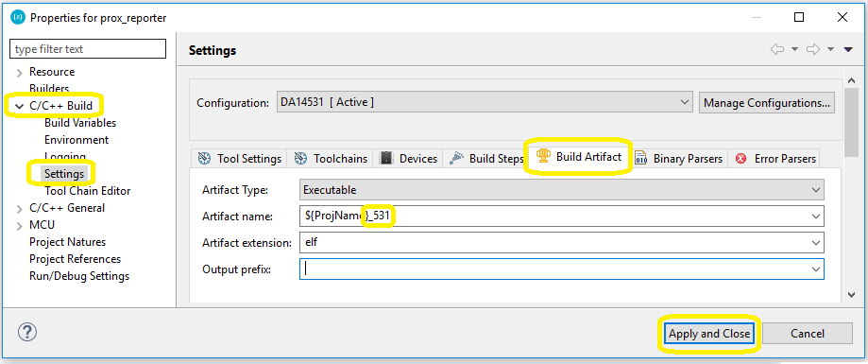Click the Cancel button

[x=808, y=334]
